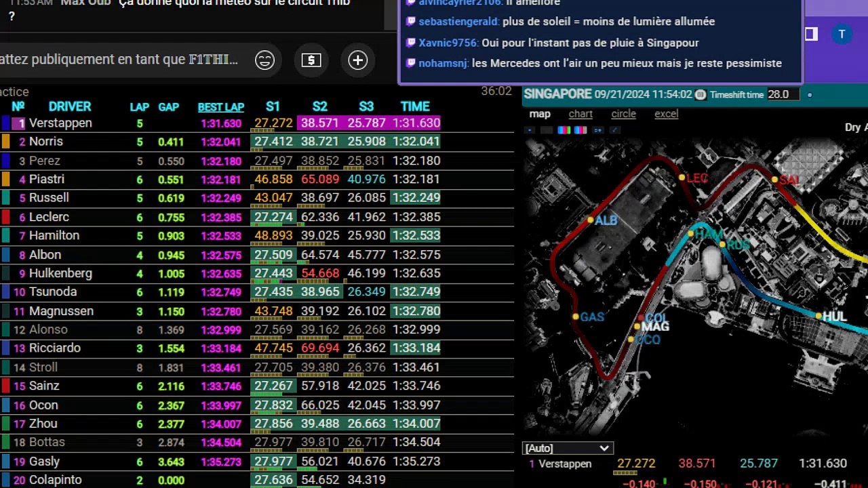Click the TIME column header
The width and height of the screenshot is (868, 488).
point(415,106)
